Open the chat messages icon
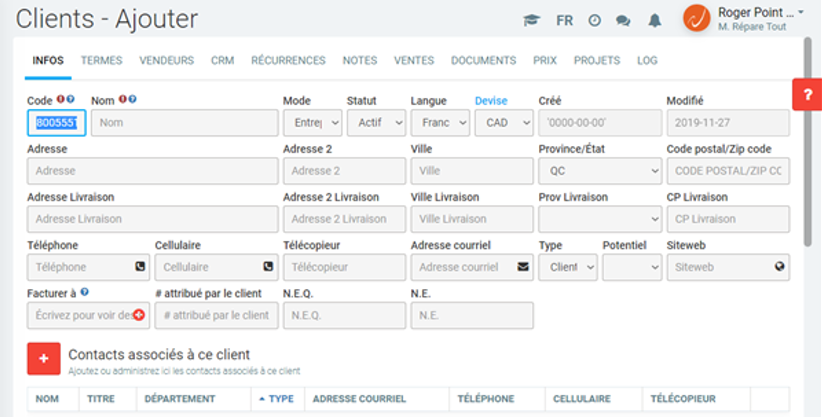The height and width of the screenshot is (417, 822). pyautogui.click(x=623, y=20)
